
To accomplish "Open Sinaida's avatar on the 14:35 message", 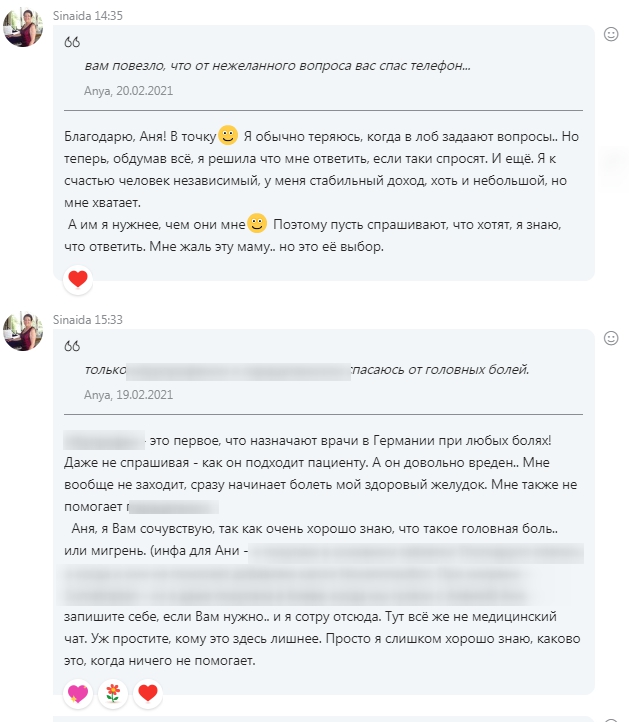I will pos(23,27).
